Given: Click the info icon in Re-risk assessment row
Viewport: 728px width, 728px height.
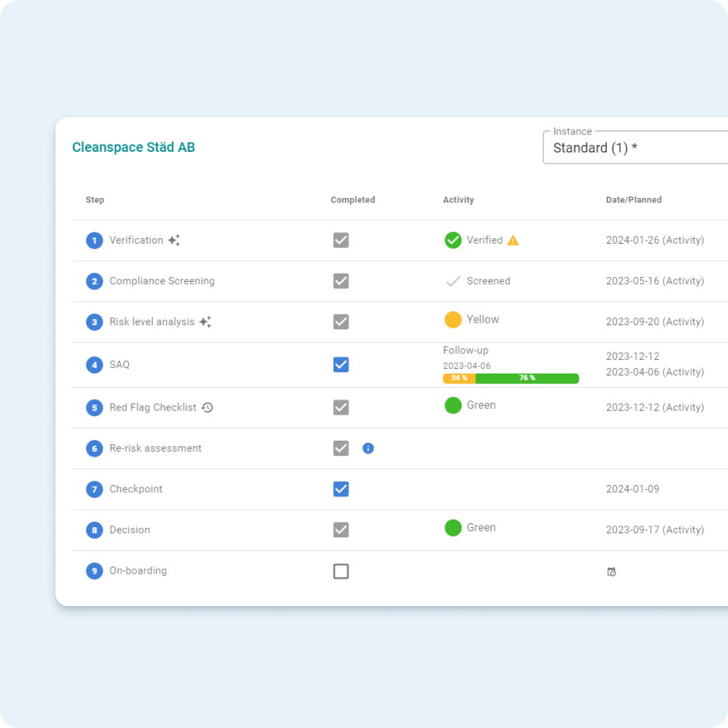Looking at the screenshot, I should pos(367,448).
